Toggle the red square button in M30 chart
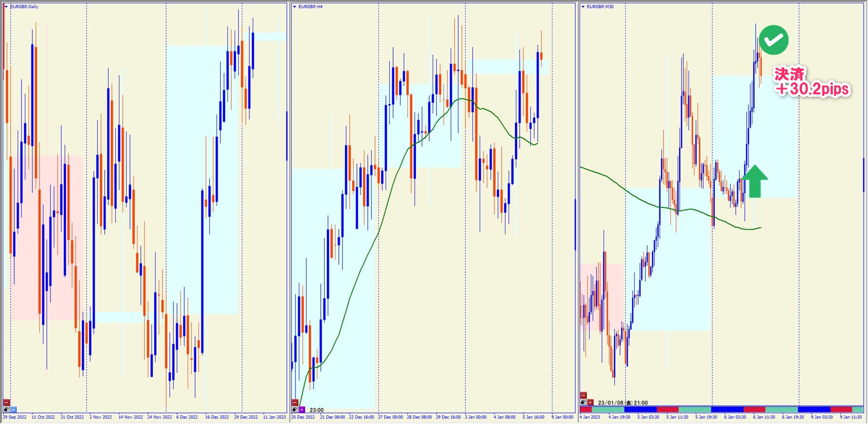This screenshot has height=424, width=868. point(590,403)
